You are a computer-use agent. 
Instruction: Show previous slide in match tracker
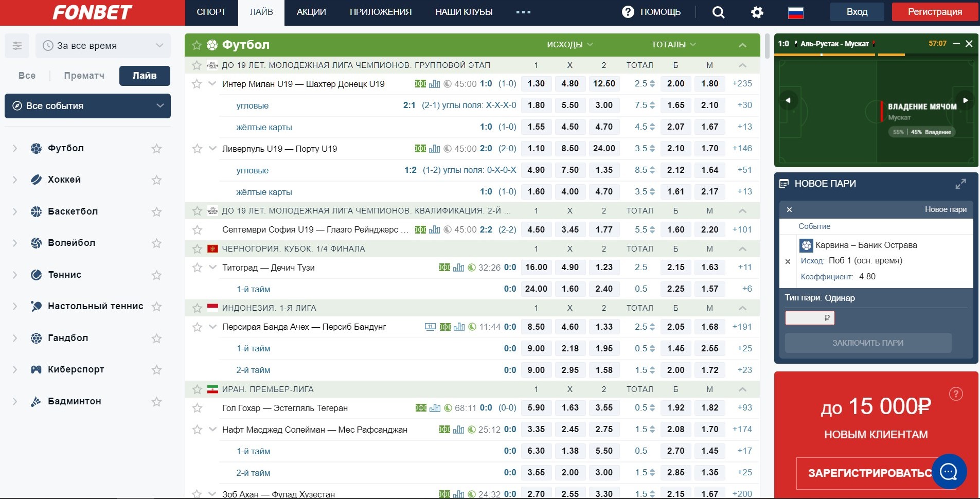[788, 100]
